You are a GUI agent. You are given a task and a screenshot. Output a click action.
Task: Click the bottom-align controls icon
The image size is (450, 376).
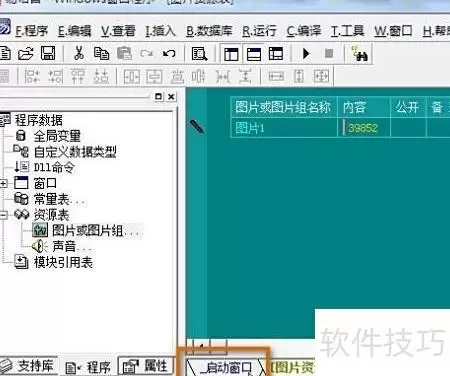(101, 76)
